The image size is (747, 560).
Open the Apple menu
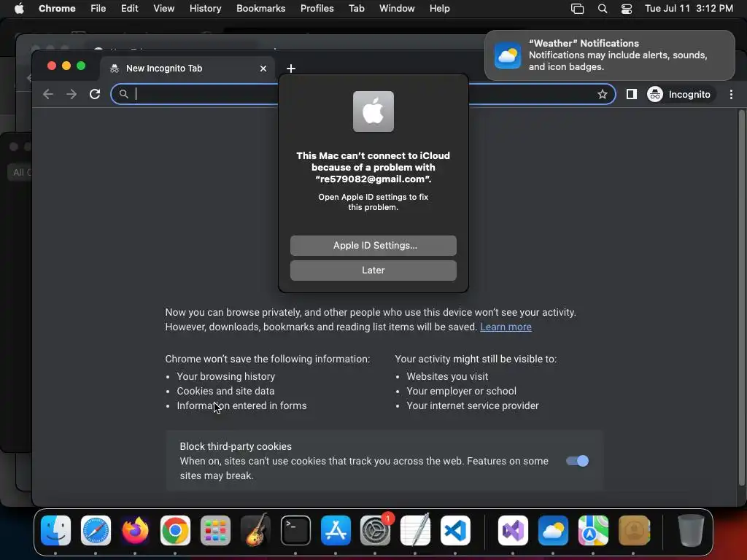(x=19, y=9)
